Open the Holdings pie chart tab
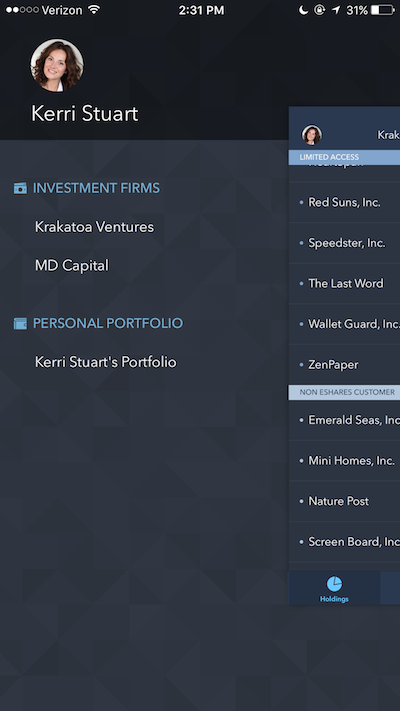 [x=334, y=588]
